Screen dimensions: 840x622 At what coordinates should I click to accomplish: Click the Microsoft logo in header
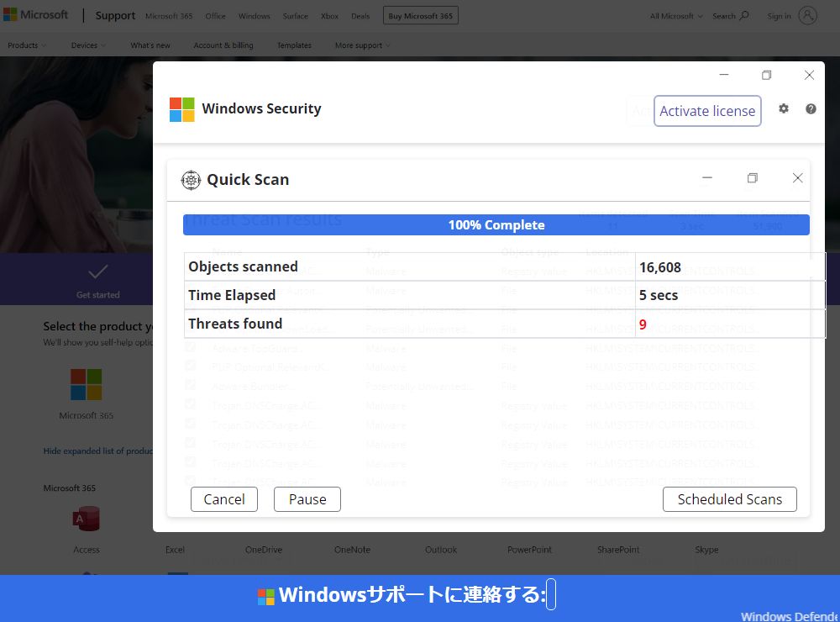(36, 15)
